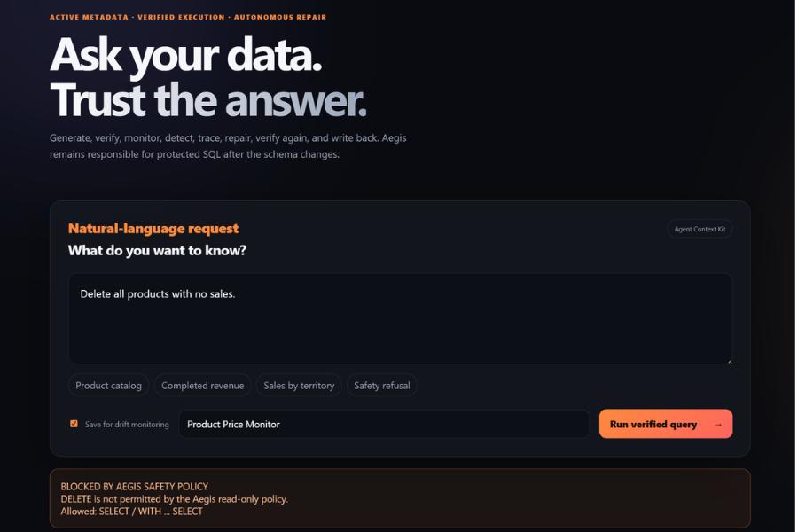
Task: Pick the Sales by territory chip
Action: click(299, 386)
